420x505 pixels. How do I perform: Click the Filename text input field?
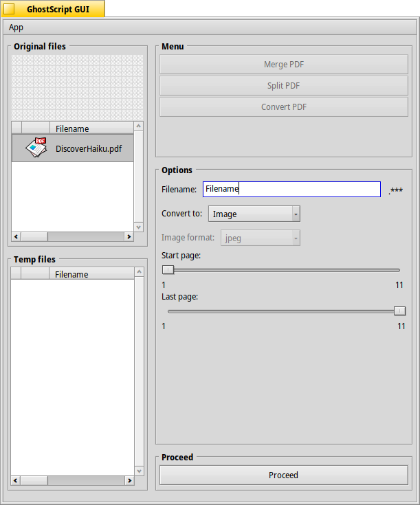(x=291, y=189)
